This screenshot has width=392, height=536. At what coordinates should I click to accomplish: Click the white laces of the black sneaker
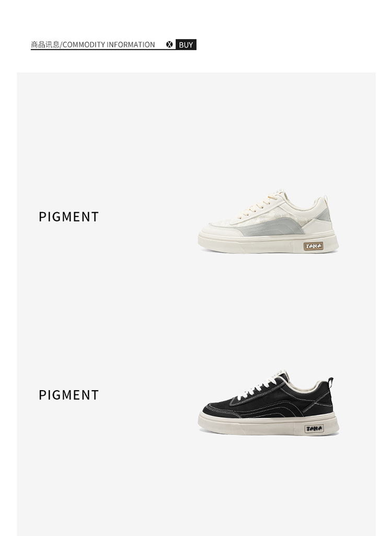pos(260,385)
